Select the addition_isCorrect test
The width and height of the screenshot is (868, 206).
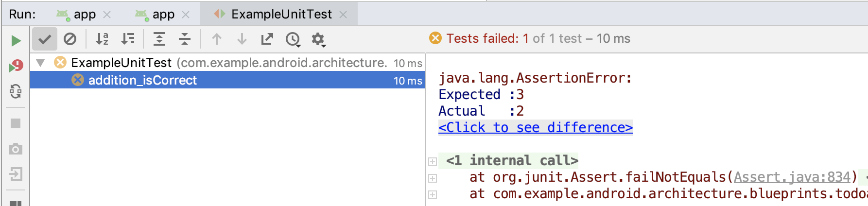pyautogui.click(x=142, y=80)
